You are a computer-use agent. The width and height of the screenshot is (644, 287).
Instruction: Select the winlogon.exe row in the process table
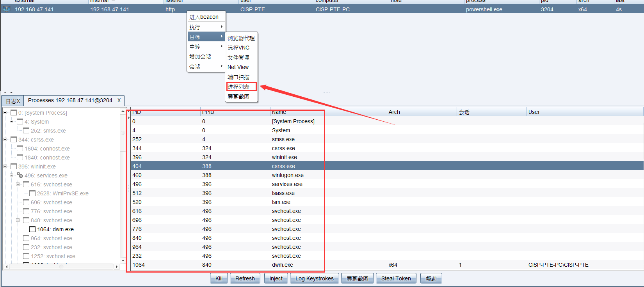point(387,175)
